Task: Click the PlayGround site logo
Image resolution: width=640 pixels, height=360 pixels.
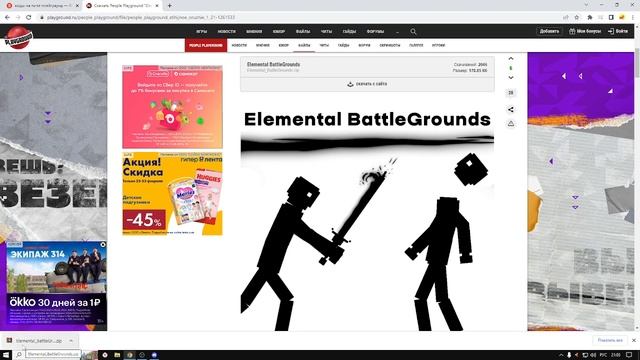Action: coord(18,38)
